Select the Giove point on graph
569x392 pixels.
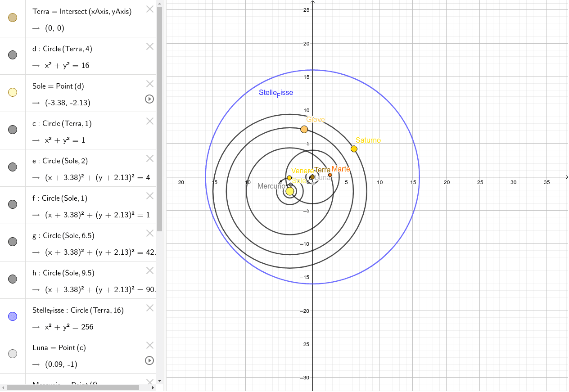click(304, 130)
